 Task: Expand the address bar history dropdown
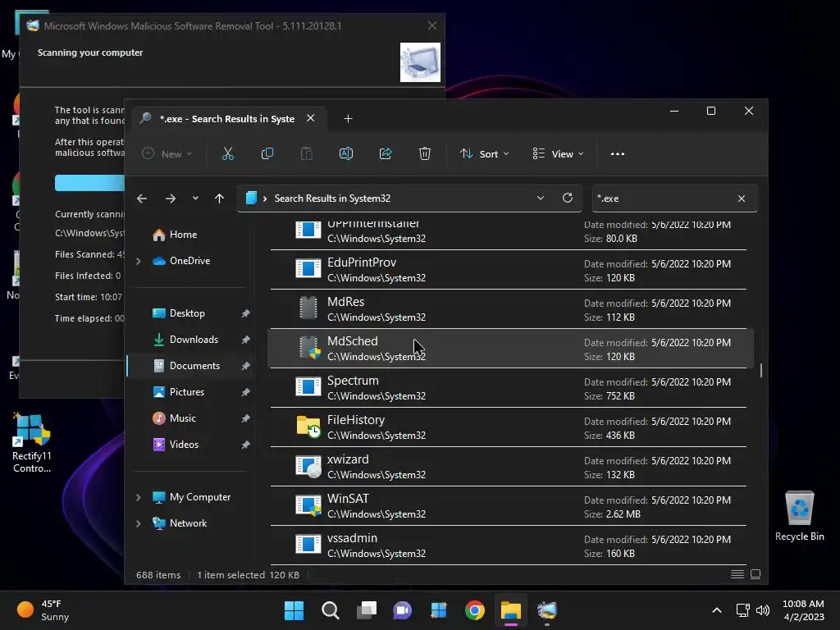point(541,198)
